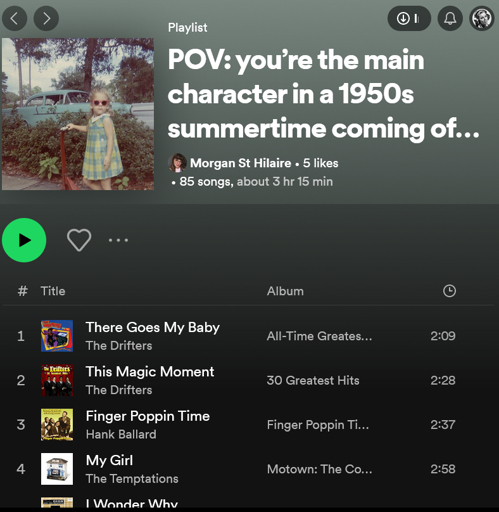Play the playlist with green button

coord(24,240)
